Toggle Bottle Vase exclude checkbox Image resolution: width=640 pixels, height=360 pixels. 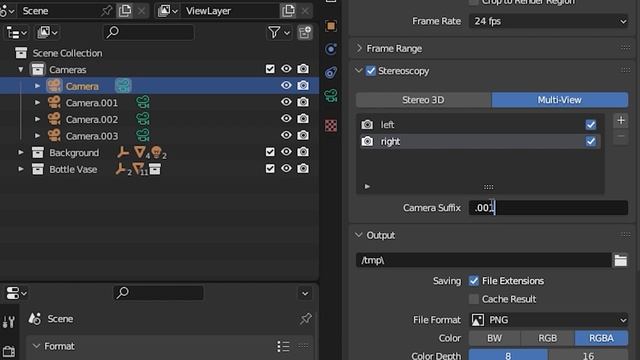click(270, 169)
